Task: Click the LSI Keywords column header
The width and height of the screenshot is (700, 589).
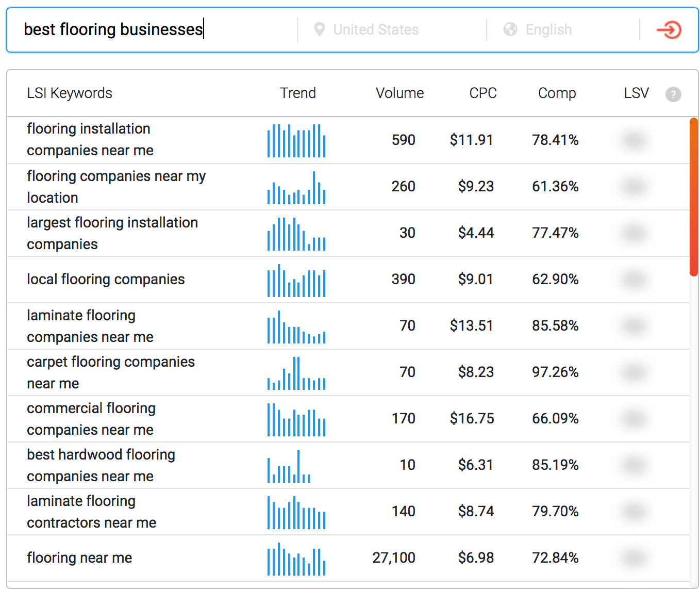Action: tap(70, 93)
